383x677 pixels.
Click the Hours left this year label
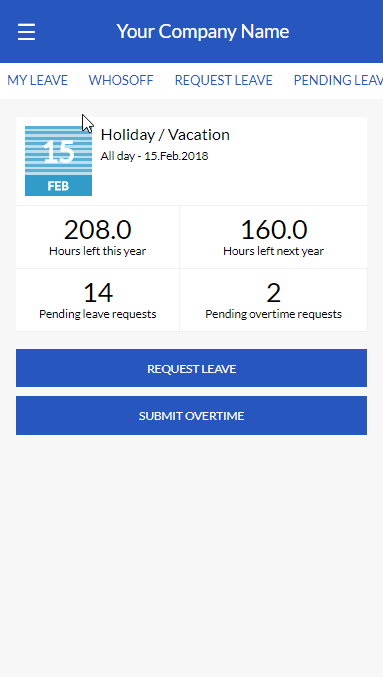pos(98,251)
